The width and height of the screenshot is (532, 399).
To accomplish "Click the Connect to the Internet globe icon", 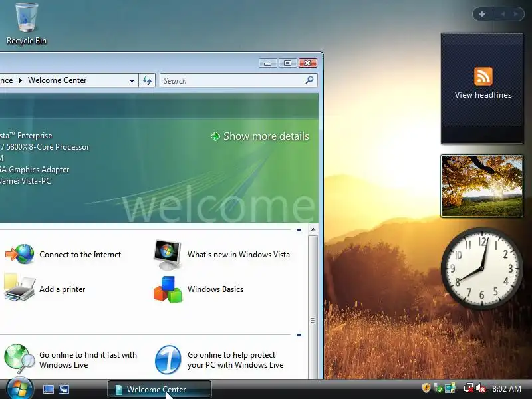I will 20,254.
